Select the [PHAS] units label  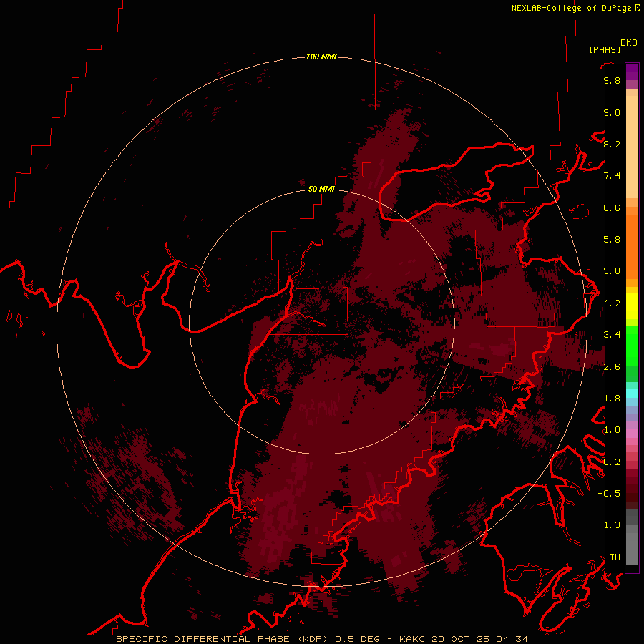(605, 49)
